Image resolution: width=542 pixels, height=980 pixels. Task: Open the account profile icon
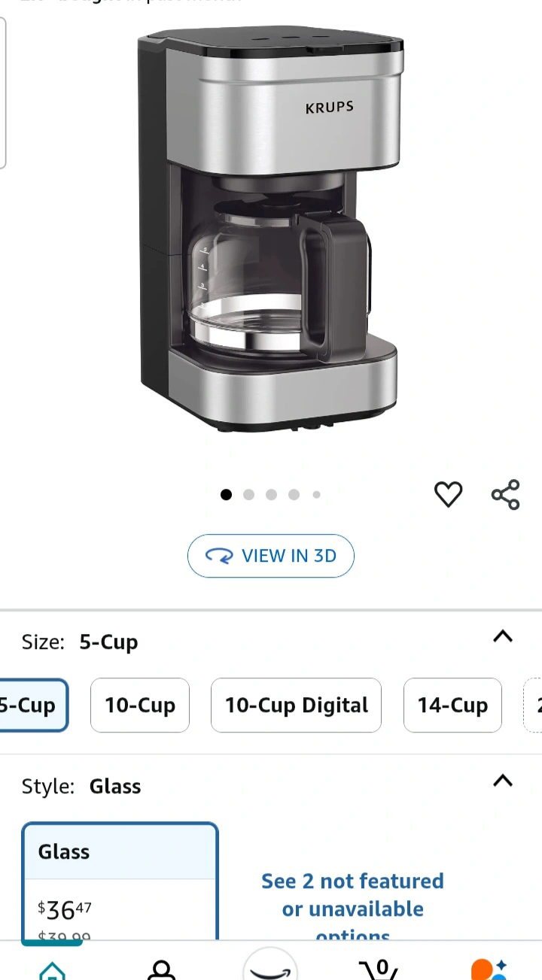tap(161, 969)
